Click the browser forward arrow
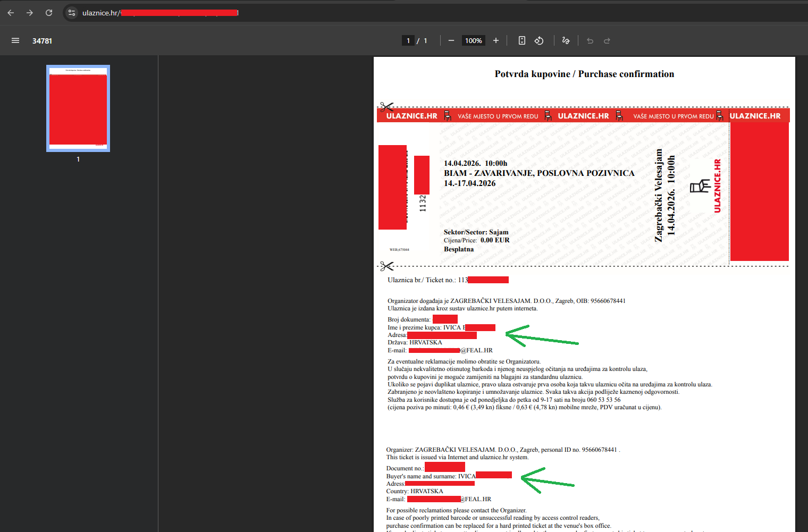808x532 pixels. point(30,13)
